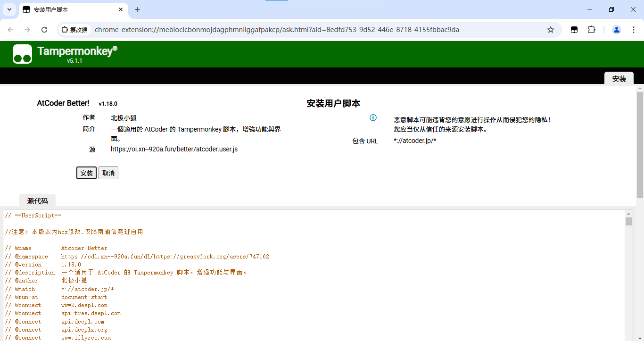The height and width of the screenshot is (341, 644).
Task: Open a new browser tab
Action: (138, 9)
